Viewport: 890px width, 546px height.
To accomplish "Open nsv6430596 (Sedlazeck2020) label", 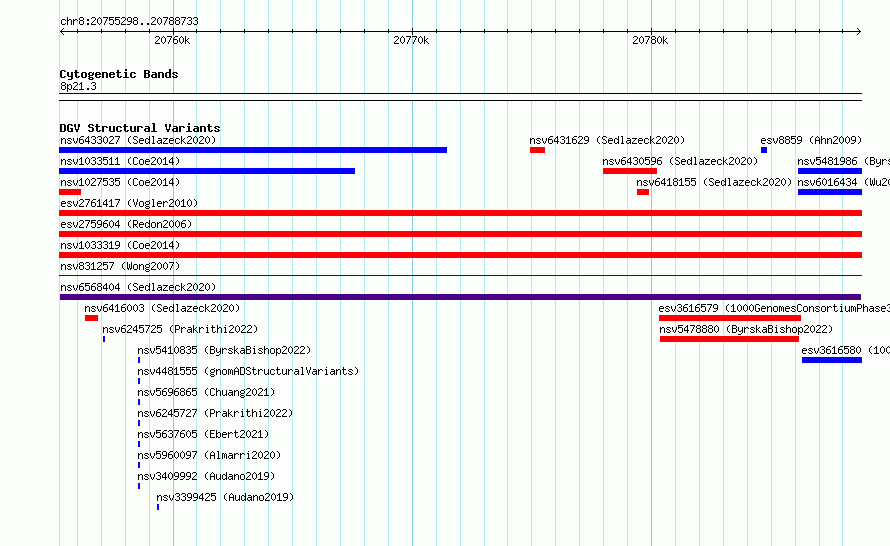I will tap(680, 161).
